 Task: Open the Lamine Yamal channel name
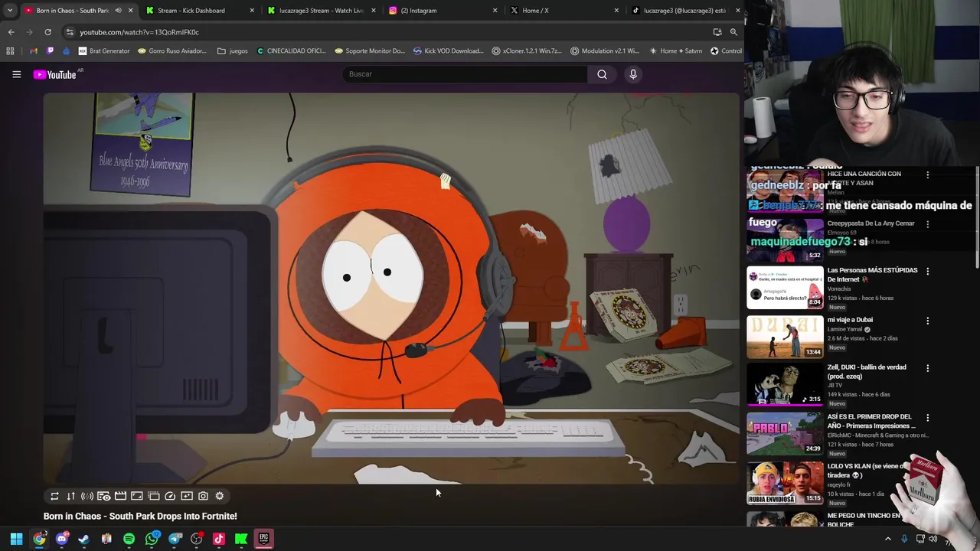tap(844, 329)
